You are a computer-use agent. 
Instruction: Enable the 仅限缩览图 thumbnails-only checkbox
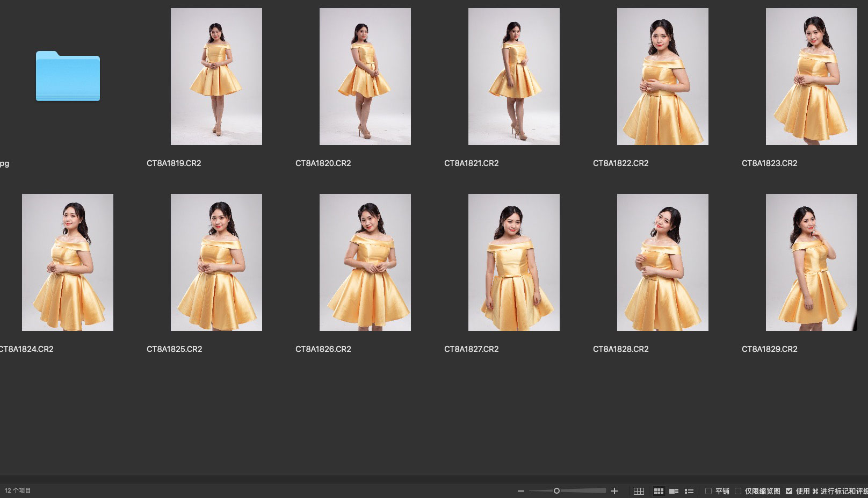click(x=738, y=491)
